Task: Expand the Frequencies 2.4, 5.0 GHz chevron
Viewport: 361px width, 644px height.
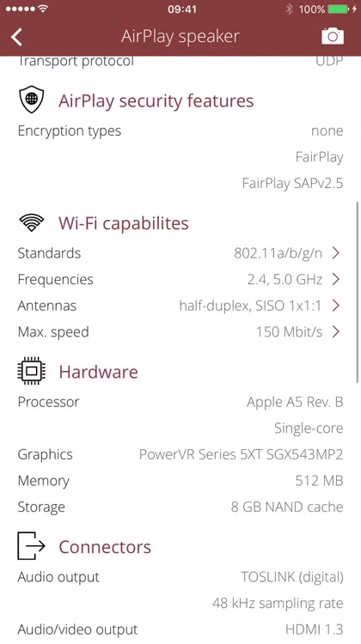Action: (x=336, y=279)
